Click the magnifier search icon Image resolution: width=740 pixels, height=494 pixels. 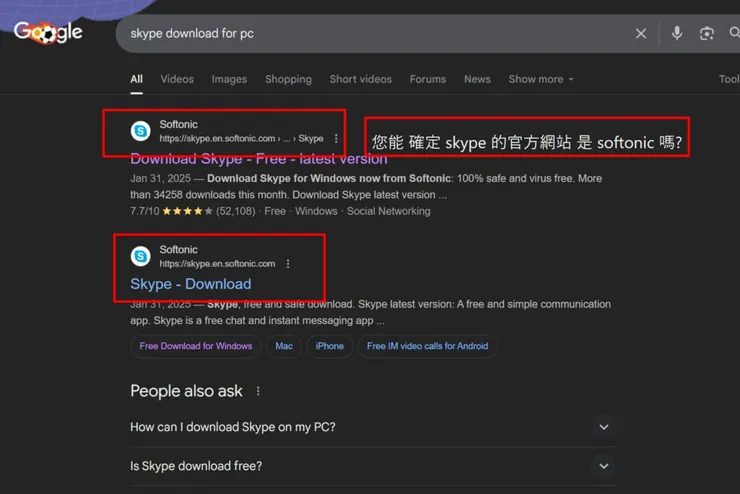[x=734, y=33]
